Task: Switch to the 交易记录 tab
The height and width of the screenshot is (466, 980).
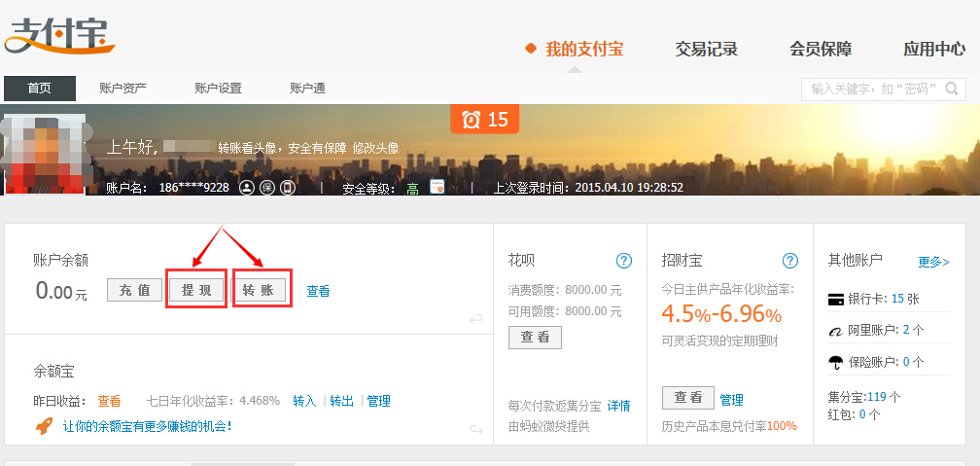Action: pos(706,49)
